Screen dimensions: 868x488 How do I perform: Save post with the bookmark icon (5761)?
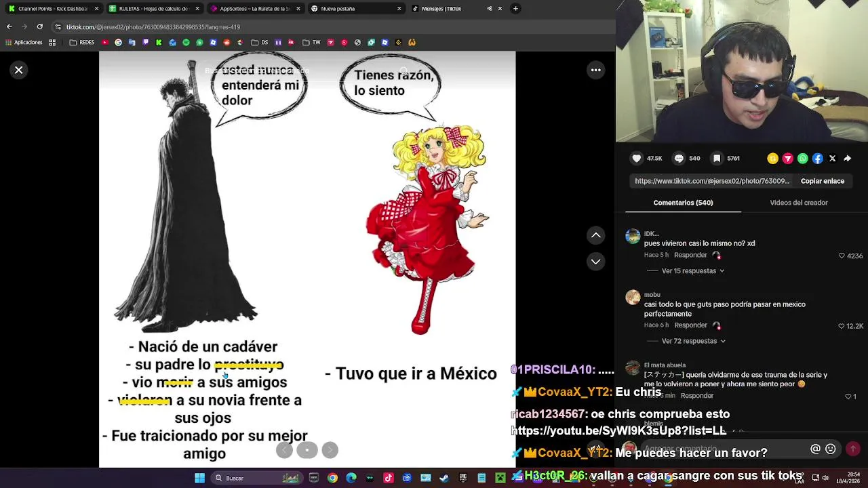(x=717, y=158)
